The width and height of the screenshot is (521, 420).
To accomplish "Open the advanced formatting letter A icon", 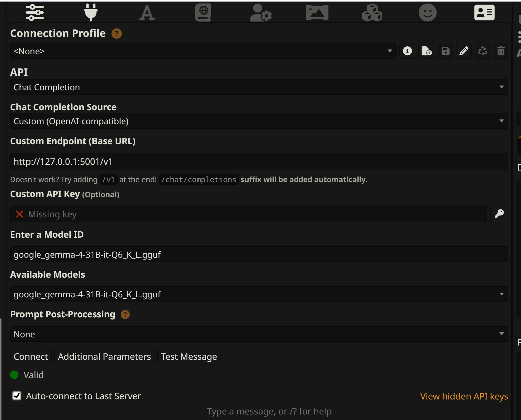I will tap(147, 12).
